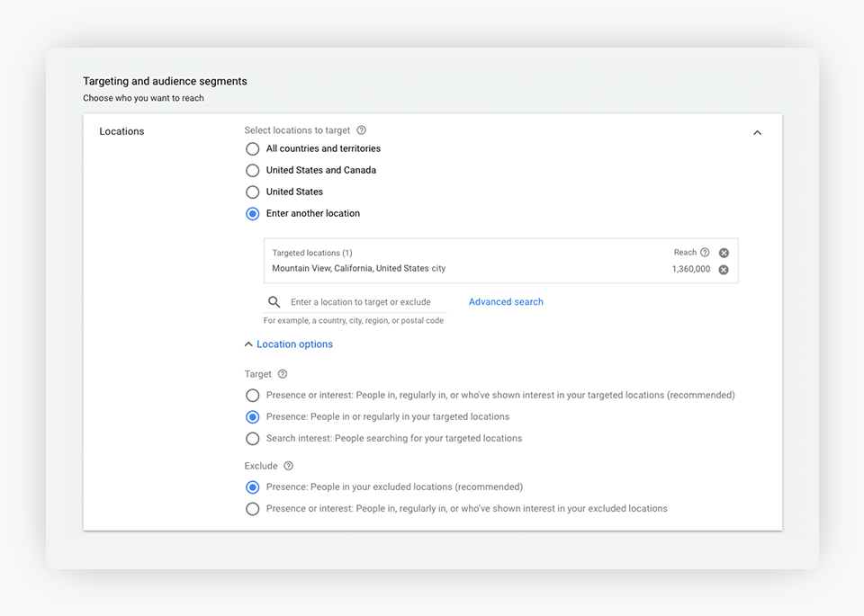Select All countries and territories option
The height and width of the screenshot is (616, 864).
point(253,148)
